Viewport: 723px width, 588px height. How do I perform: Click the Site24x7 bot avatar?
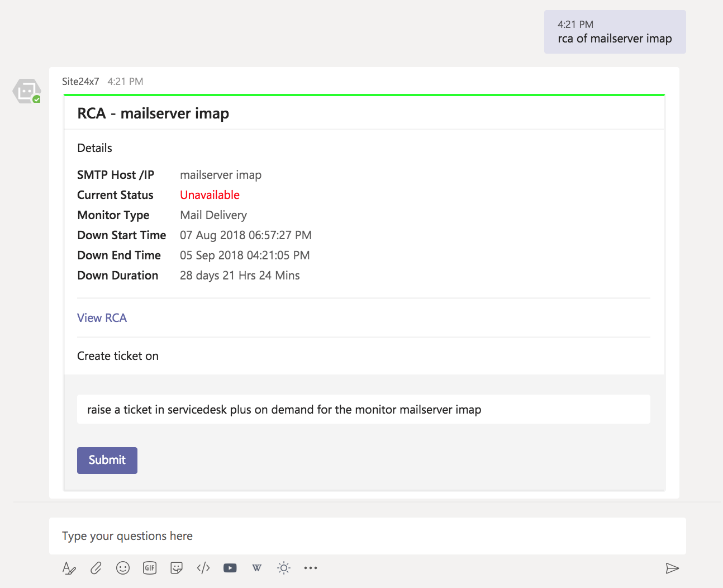[x=27, y=91]
